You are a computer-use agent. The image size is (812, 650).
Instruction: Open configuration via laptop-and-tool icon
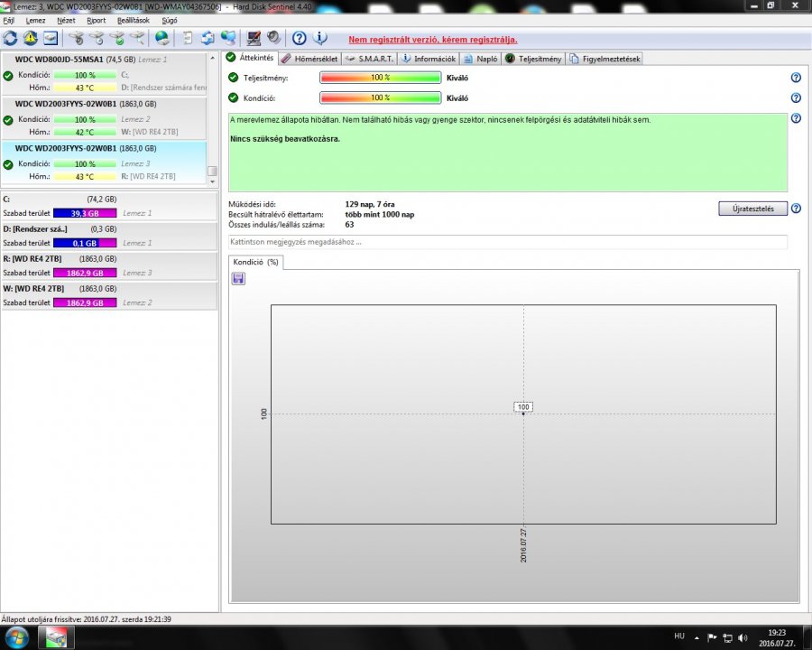[254, 38]
